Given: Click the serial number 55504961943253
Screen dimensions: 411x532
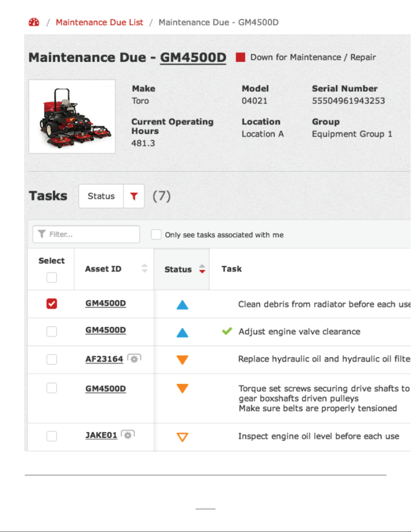Looking at the screenshot, I should pos(349,101).
